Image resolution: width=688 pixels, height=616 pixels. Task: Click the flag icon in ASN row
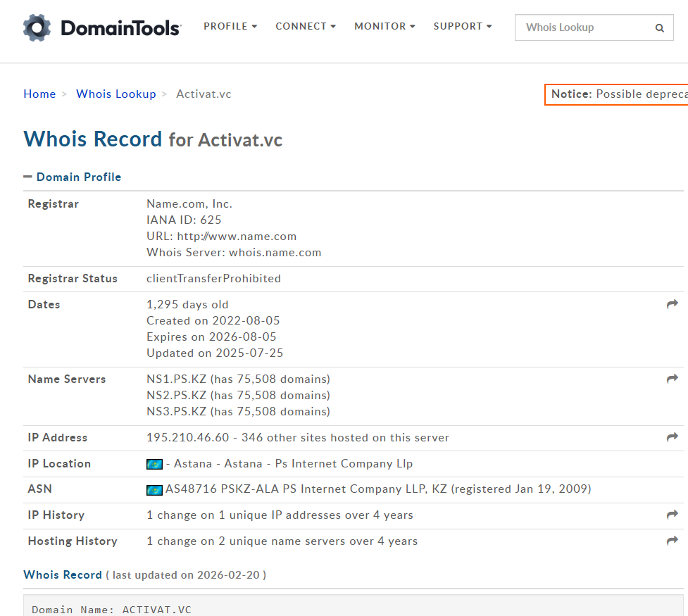click(154, 489)
